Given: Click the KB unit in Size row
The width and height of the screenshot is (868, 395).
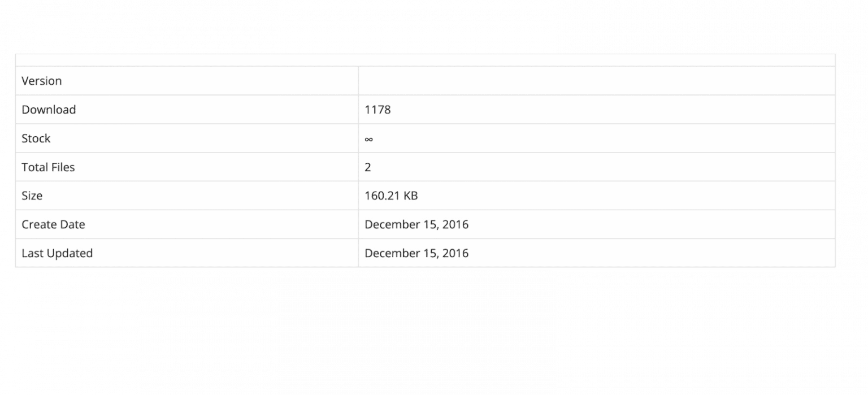Looking at the screenshot, I should [x=410, y=196].
